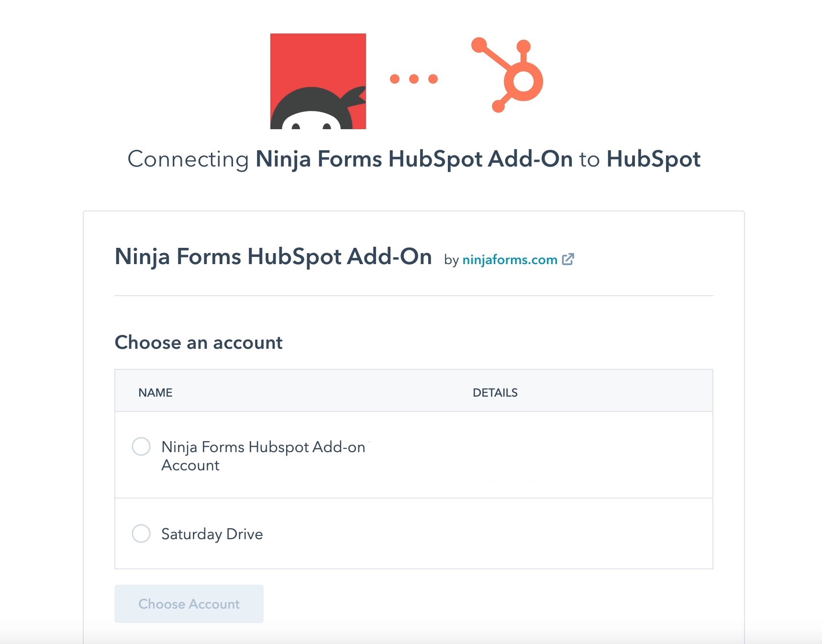Open the ninjaforms.com link
822x644 pixels.
click(x=510, y=260)
